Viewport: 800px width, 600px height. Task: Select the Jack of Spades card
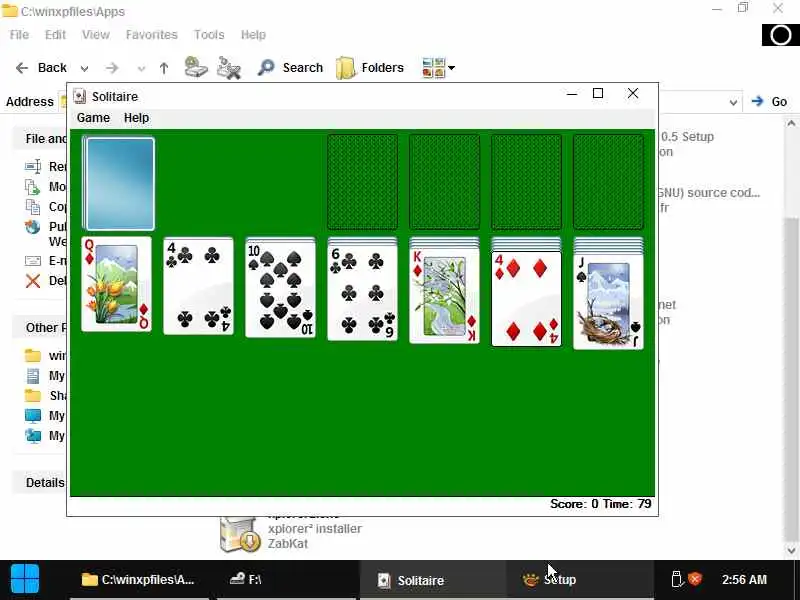(x=608, y=302)
